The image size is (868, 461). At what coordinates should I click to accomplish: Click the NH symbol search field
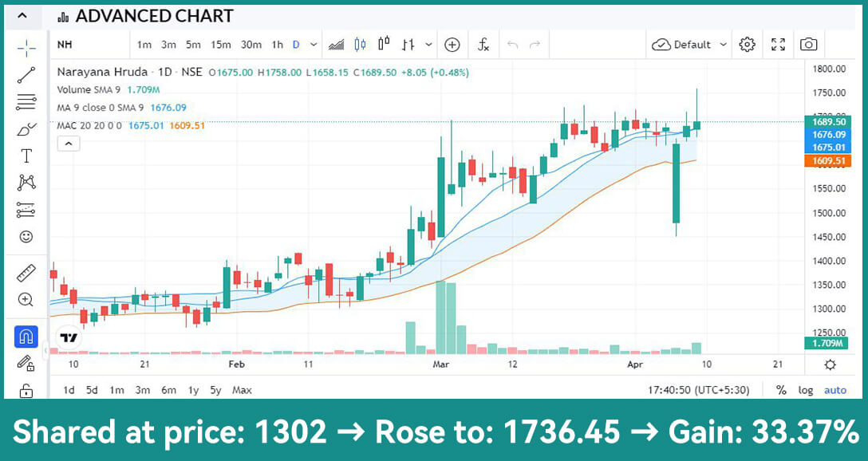pos(90,45)
